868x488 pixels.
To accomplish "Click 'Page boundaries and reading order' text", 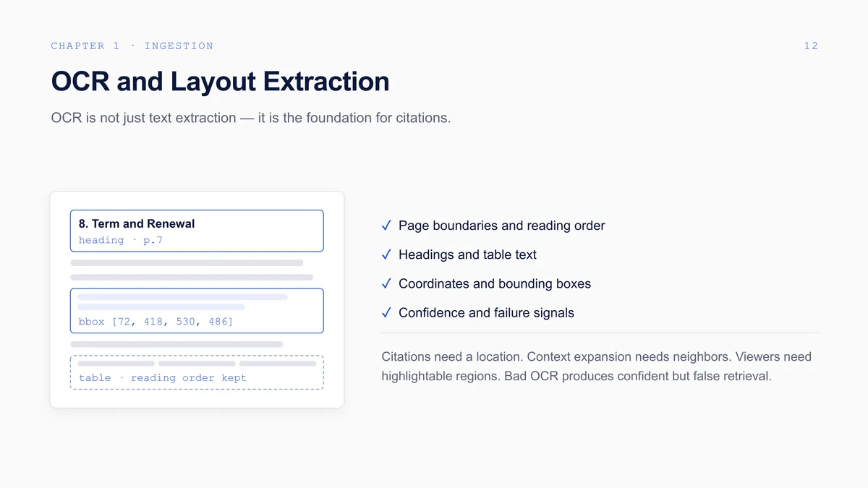I will click(502, 226).
